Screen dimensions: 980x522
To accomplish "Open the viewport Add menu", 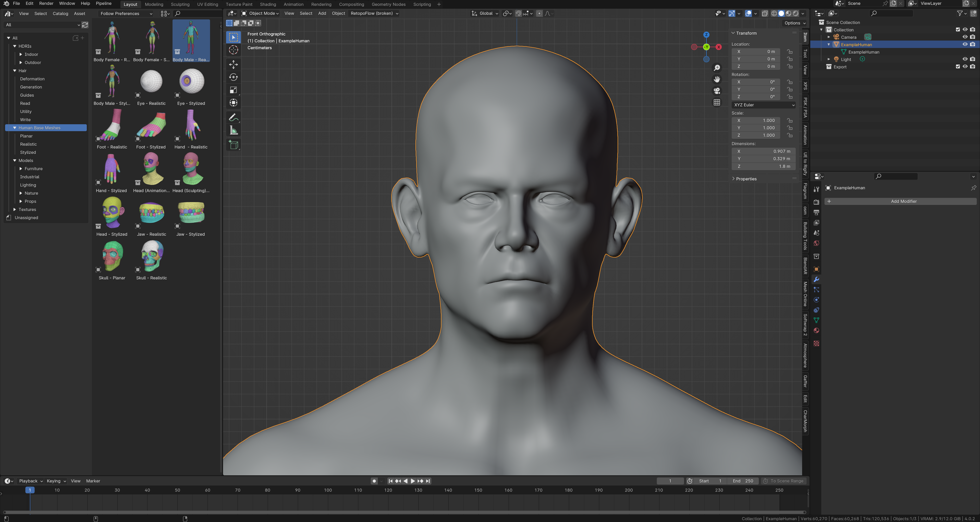I will [x=322, y=13].
